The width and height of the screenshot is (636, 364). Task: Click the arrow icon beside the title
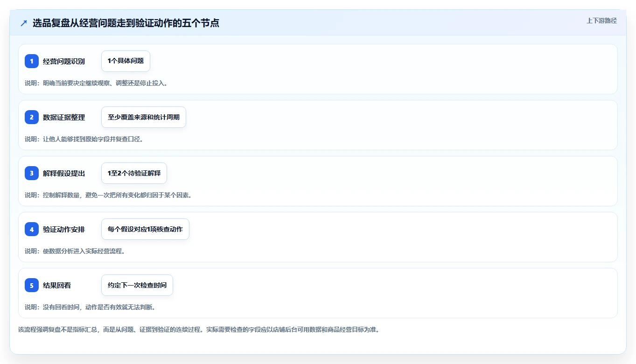[24, 23]
